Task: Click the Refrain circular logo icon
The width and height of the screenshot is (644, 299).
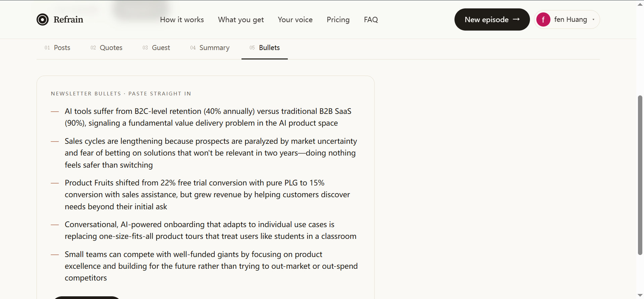Action: (x=43, y=19)
